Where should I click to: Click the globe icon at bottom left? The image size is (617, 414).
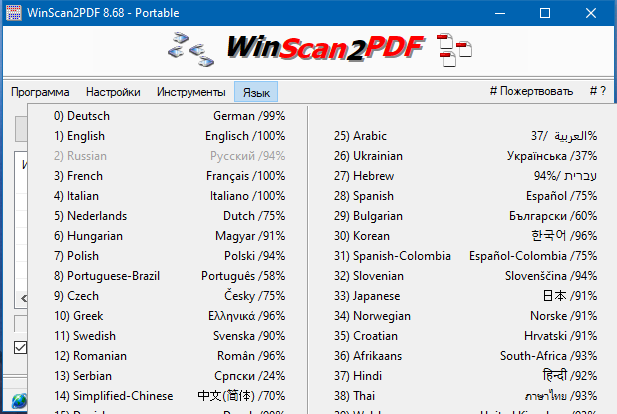click(19, 401)
